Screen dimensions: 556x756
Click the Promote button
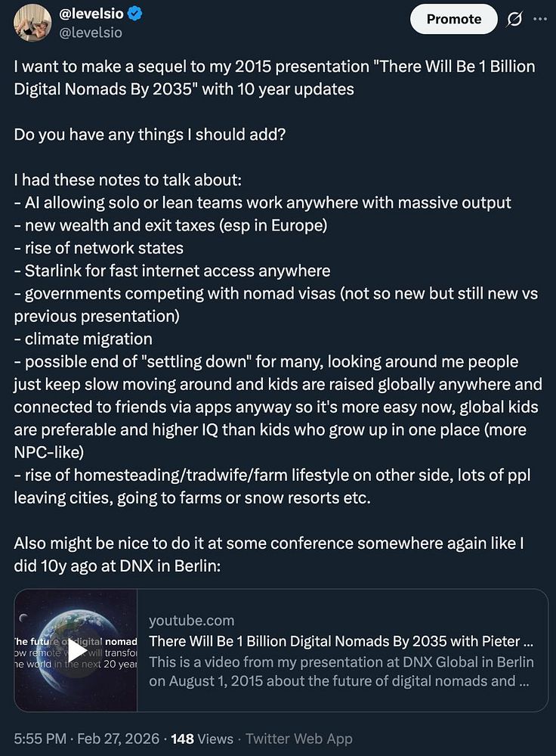pyautogui.click(x=453, y=20)
